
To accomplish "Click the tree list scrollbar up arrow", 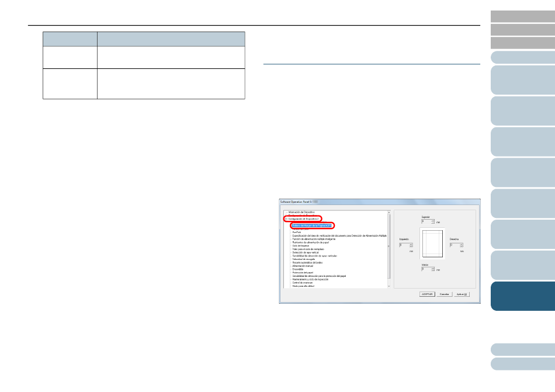I will [x=389, y=212].
